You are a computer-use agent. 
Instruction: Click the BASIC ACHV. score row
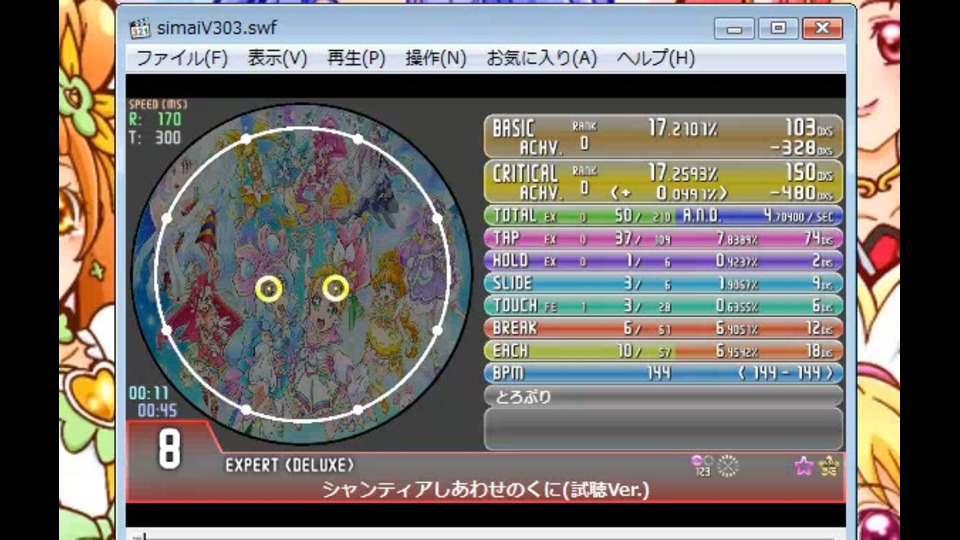tap(663, 137)
